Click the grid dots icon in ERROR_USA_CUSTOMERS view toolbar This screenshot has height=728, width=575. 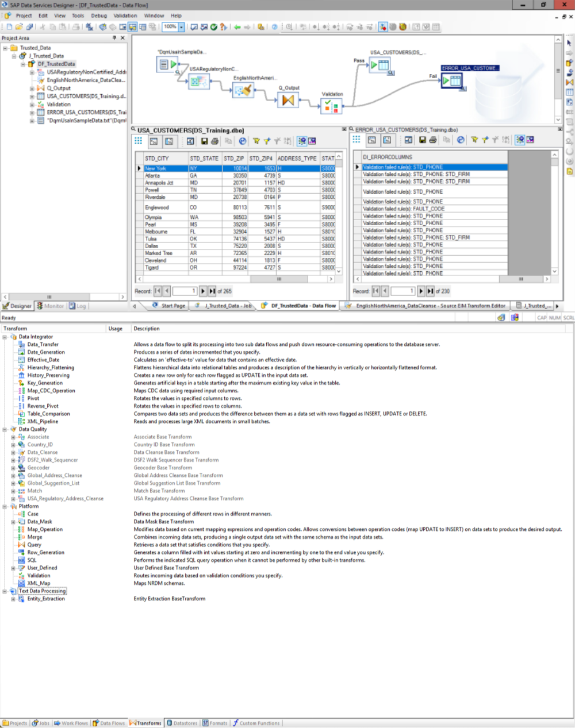coord(356,140)
